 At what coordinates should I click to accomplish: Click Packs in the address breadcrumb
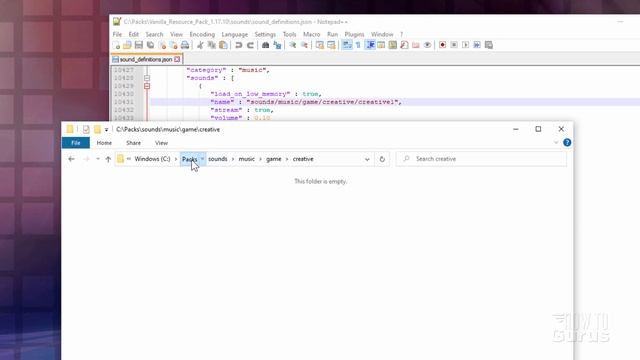(189, 159)
